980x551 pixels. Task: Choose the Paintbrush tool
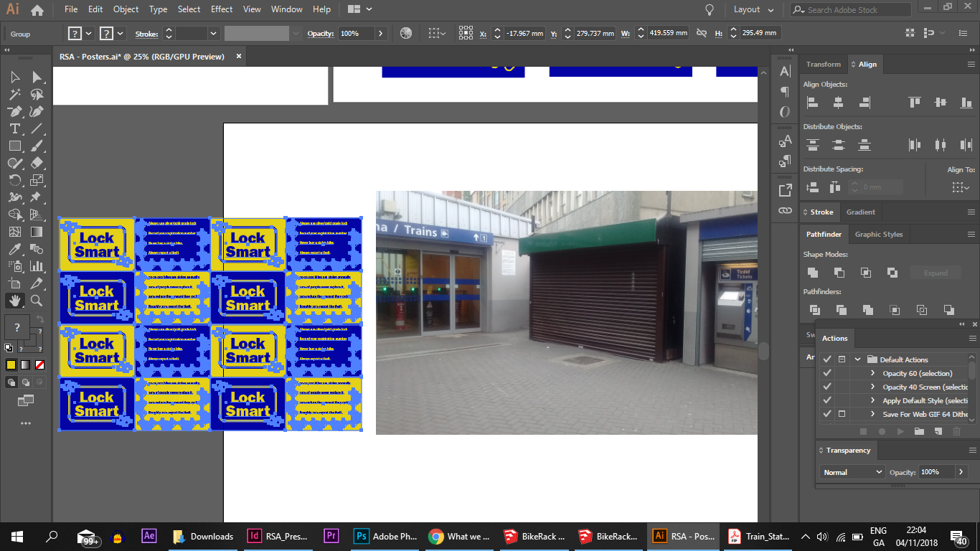point(37,146)
